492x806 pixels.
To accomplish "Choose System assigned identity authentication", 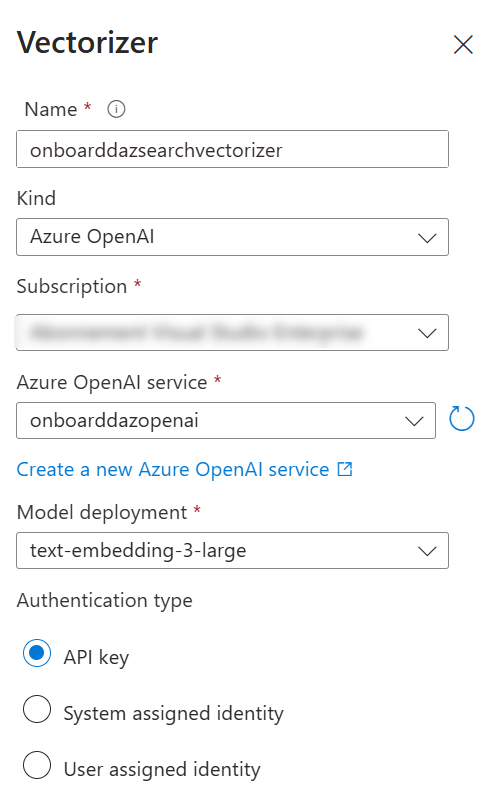I will click(37, 709).
